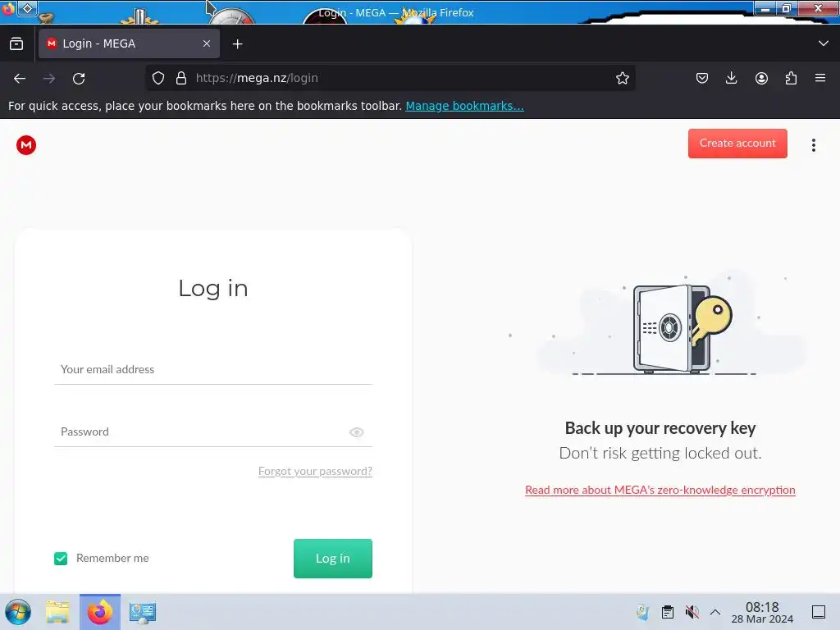Viewport: 840px width, 630px height.
Task: Click show desktop button in taskbar
Action: (x=819, y=612)
